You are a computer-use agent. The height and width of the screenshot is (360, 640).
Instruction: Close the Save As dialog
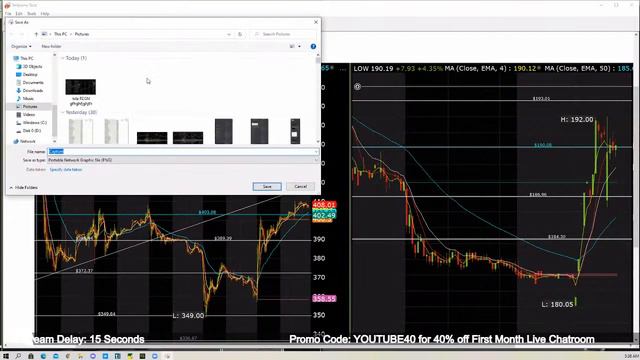[316, 22]
